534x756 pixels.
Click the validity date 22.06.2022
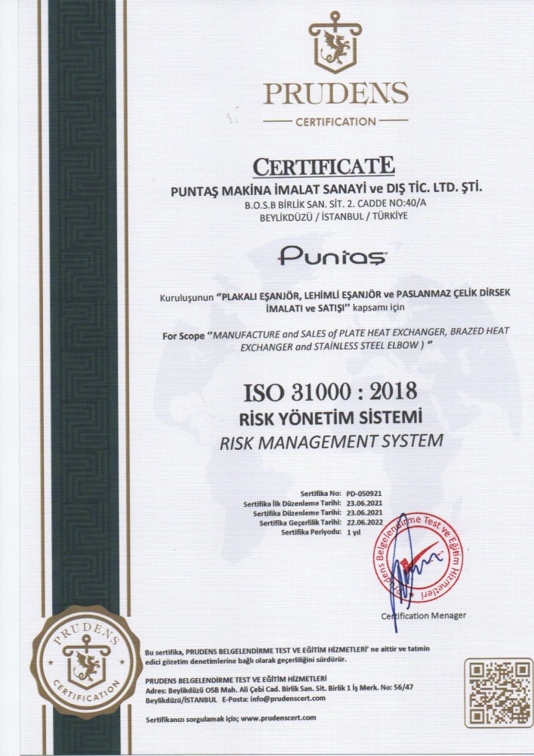click(x=365, y=522)
